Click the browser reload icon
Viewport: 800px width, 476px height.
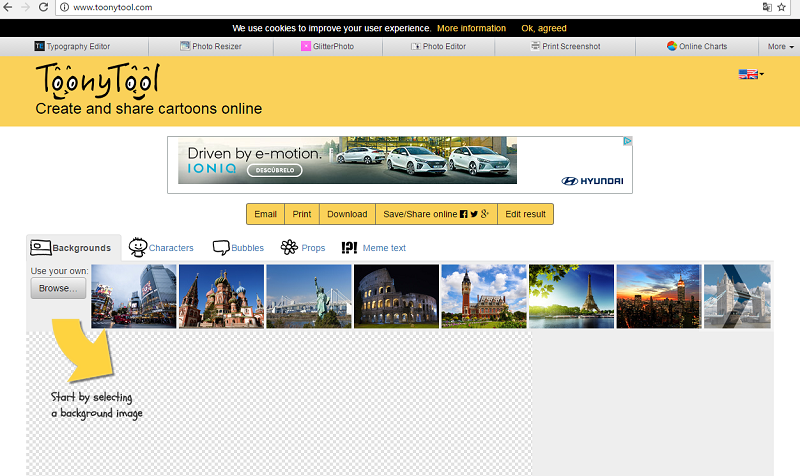click(43, 7)
